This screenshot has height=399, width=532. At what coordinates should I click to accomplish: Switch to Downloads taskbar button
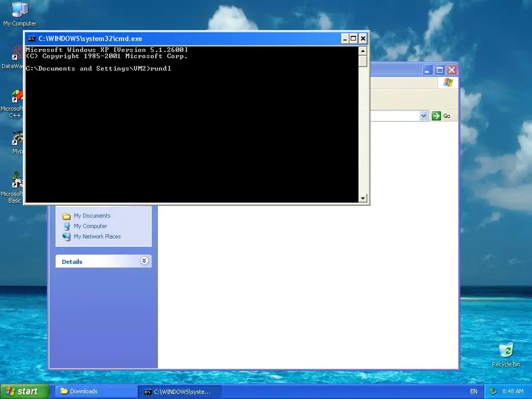[x=96, y=391]
